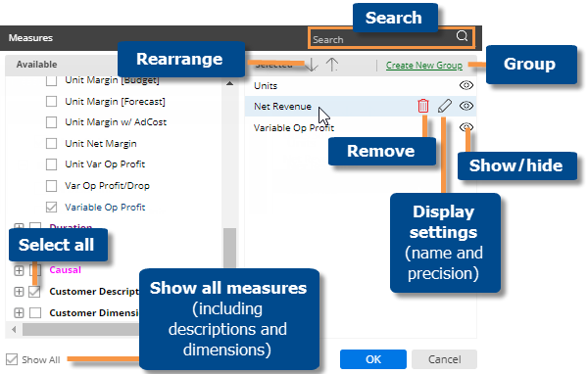588x374 pixels.
Task: Select the Units row in Selected list
Action: coord(361,85)
